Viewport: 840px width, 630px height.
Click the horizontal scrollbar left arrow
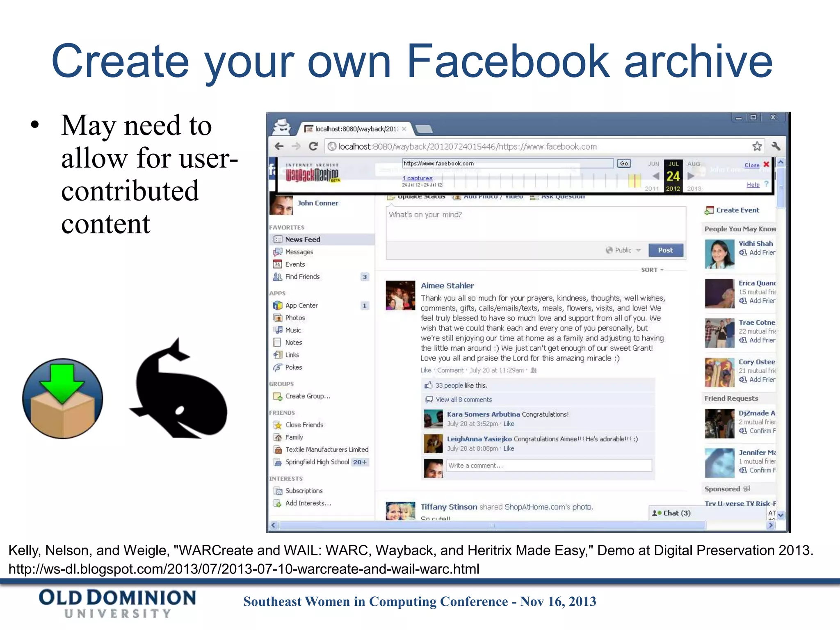274,525
